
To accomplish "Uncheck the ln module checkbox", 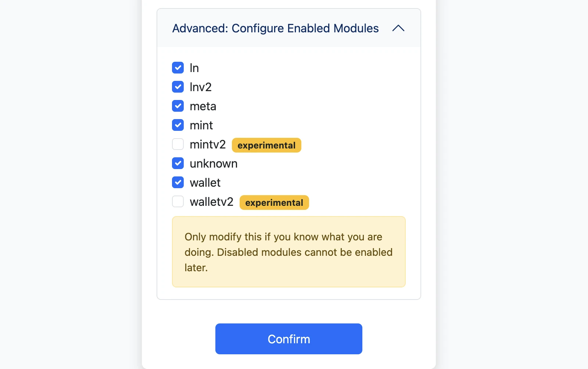I will [178, 68].
